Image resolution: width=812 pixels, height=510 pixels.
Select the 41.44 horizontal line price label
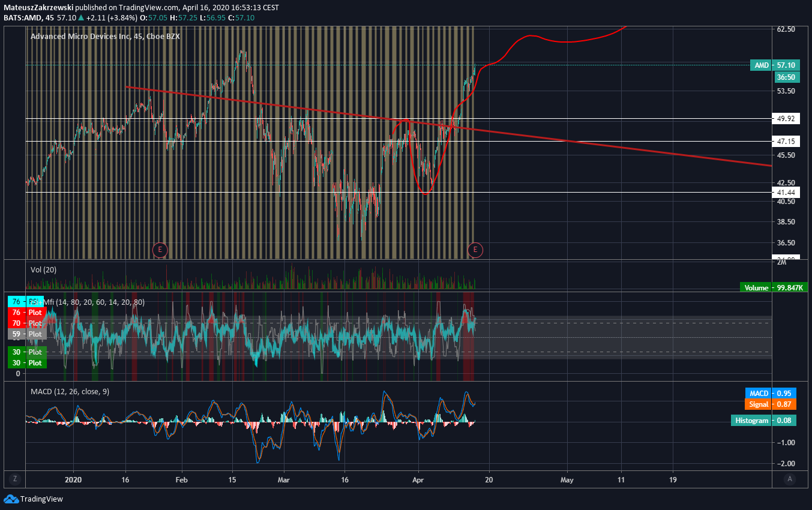click(x=786, y=193)
